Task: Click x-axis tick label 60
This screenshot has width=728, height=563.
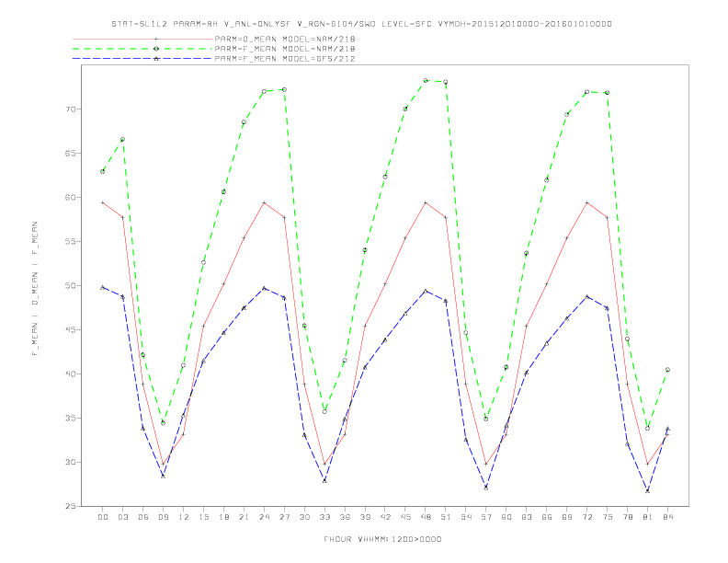Action: (x=506, y=517)
